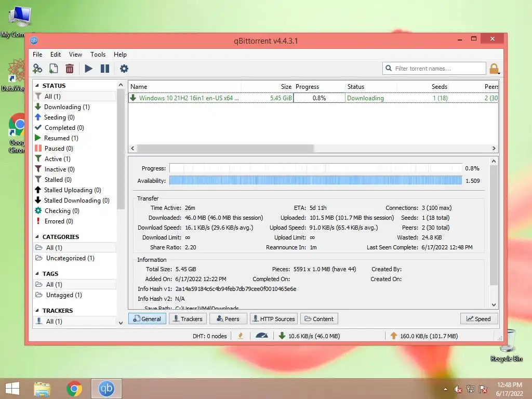The width and height of the screenshot is (532, 399).
Task: Sort by the Size column header
Action: tap(268, 87)
